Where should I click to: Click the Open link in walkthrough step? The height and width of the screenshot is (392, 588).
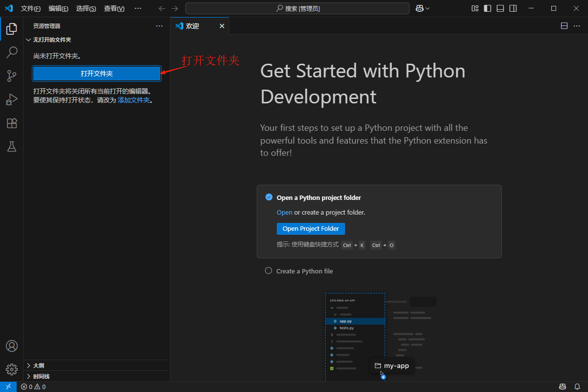pyautogui.click(x=284, y=213)
